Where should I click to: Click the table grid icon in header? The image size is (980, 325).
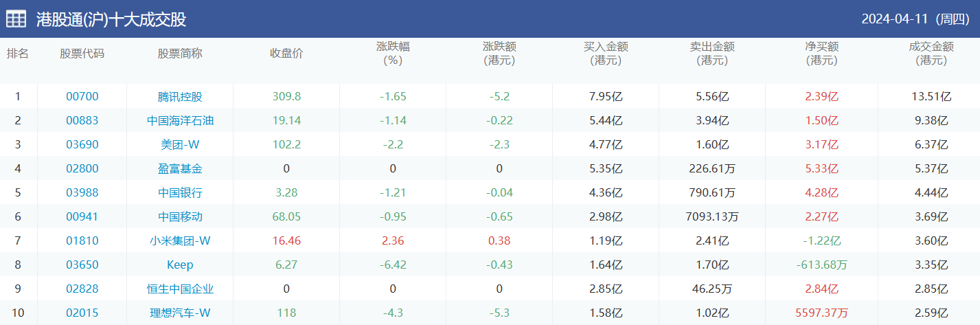point(16,19)
